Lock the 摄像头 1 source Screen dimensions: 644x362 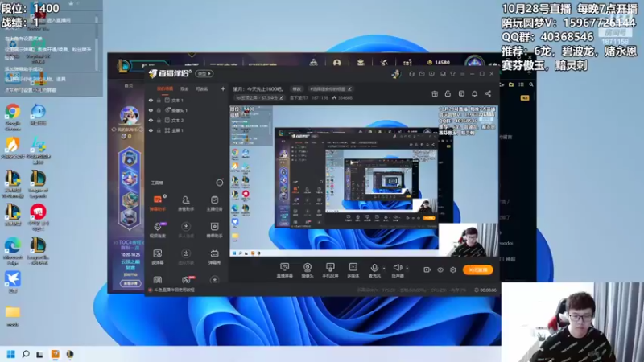coord(159,110)
